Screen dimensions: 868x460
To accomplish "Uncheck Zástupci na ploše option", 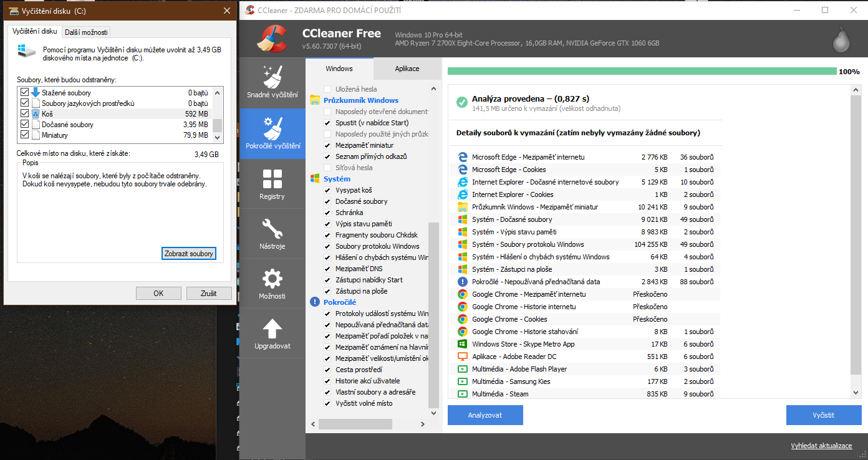I will click(x=327, y=291).
